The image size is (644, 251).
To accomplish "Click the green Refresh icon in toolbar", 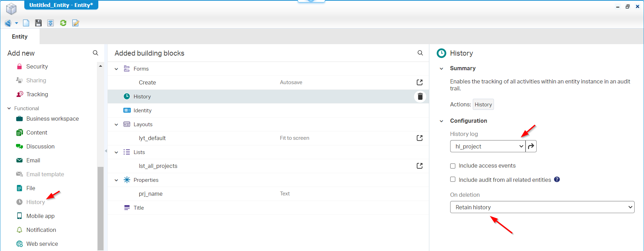I will coord(63,23).
